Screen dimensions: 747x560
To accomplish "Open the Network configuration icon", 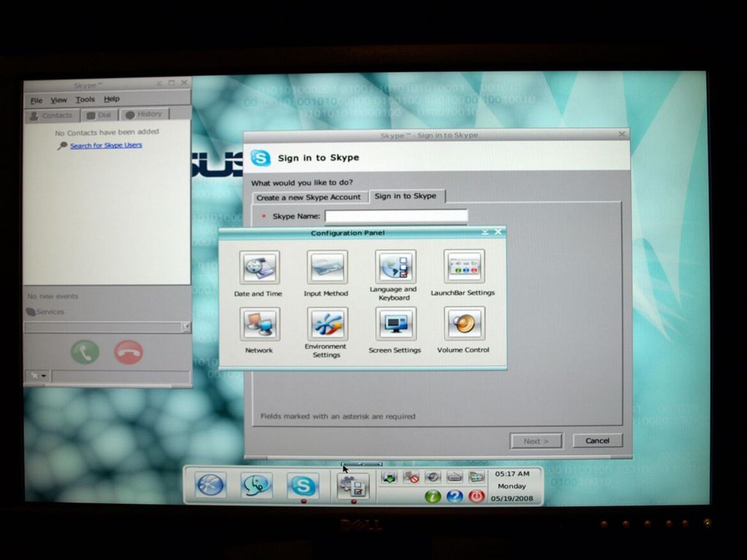I will [x=259, y=324].
